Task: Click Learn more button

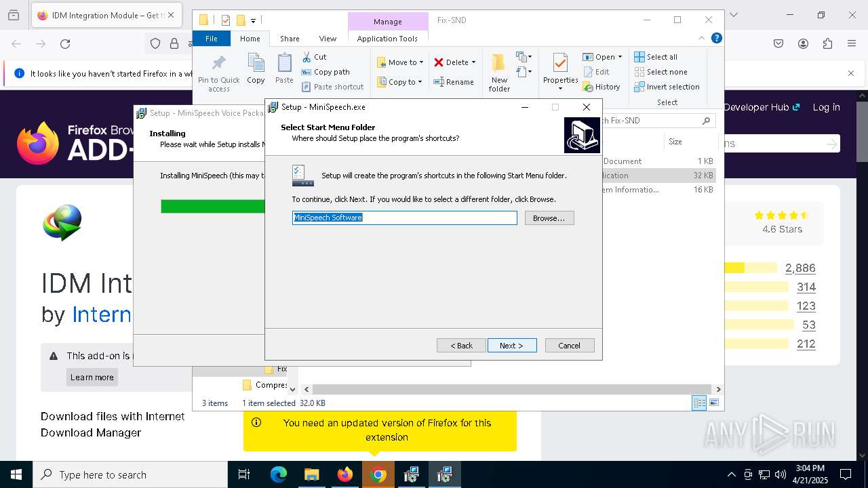Action: [x=92, y=378]
